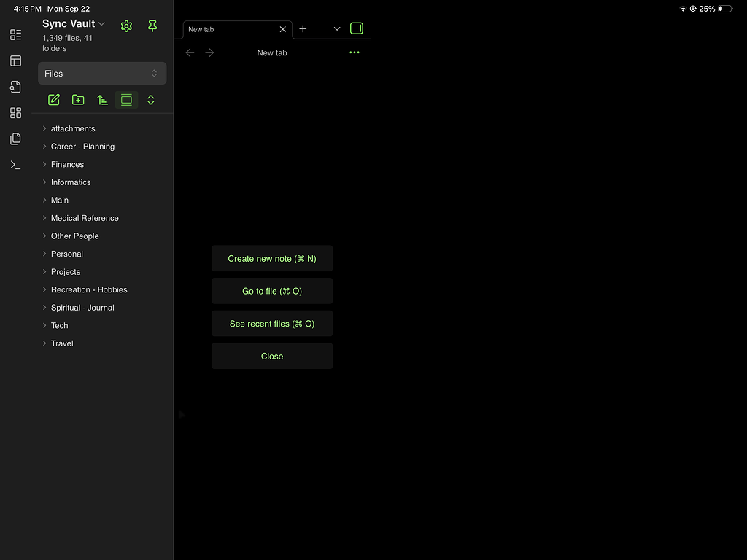Screen dimensions: 747x560
Task: Click the stacked tabs icon in the ribbon
Action: click(15, 139)
